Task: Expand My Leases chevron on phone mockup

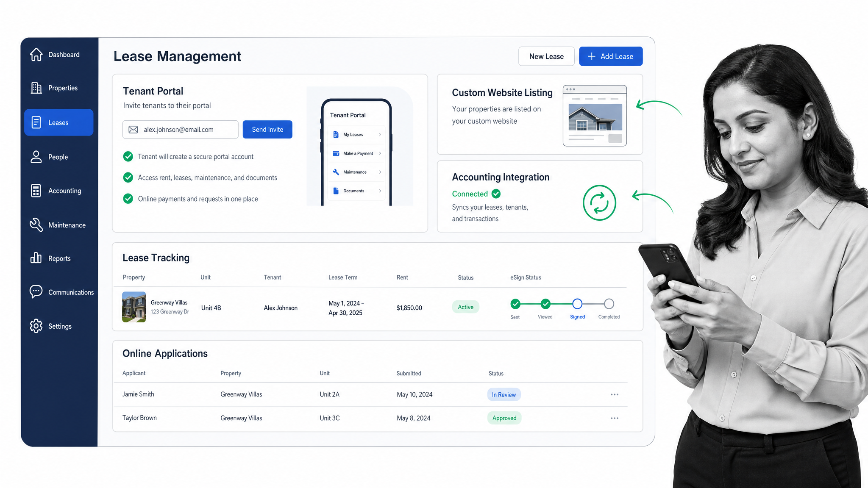Action: tap(380, 134)
